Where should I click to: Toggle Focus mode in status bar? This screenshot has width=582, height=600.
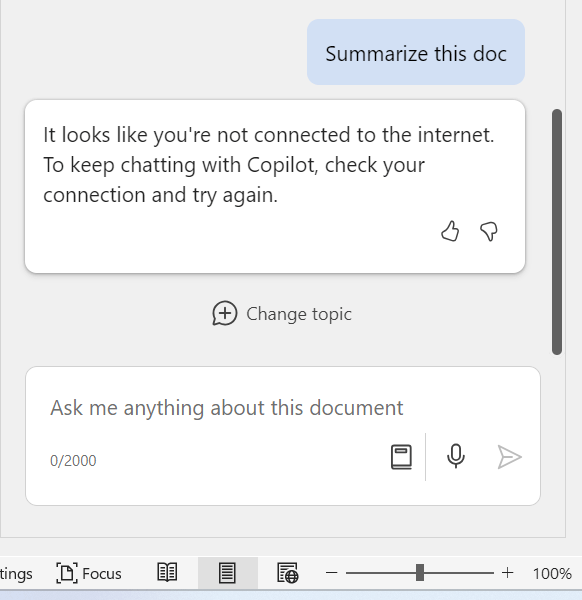pos(89,573)
